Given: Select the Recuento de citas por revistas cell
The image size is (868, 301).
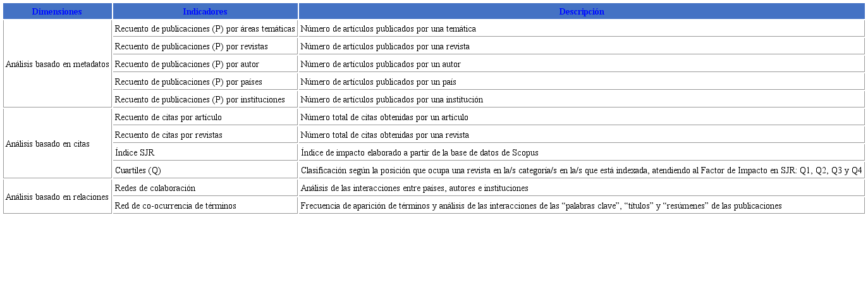Looking at the screenshot, I should click(169, 135).
